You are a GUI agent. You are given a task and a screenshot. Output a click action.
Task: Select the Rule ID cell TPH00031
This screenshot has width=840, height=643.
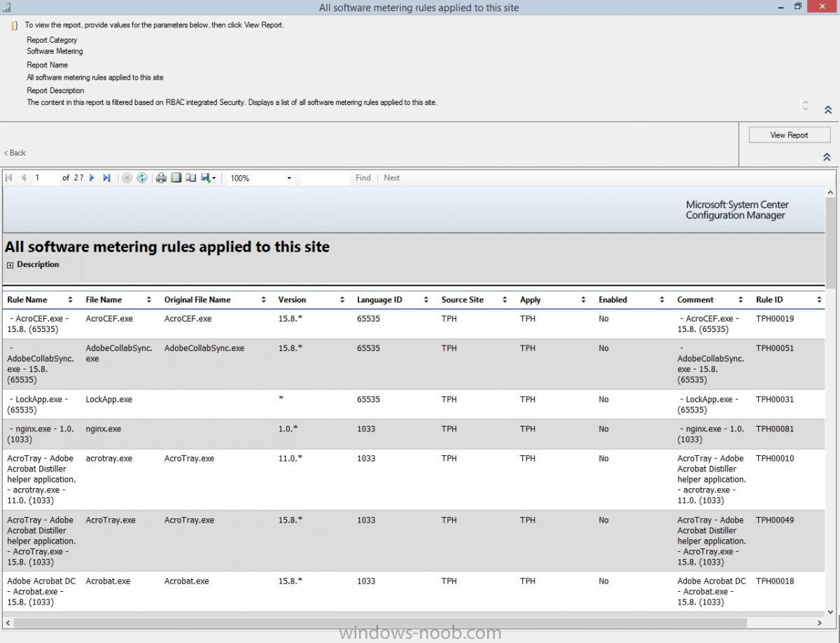775,399
